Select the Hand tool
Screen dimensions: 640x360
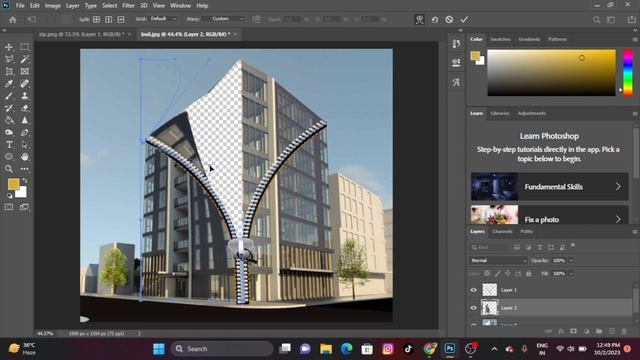coord(24,157)
